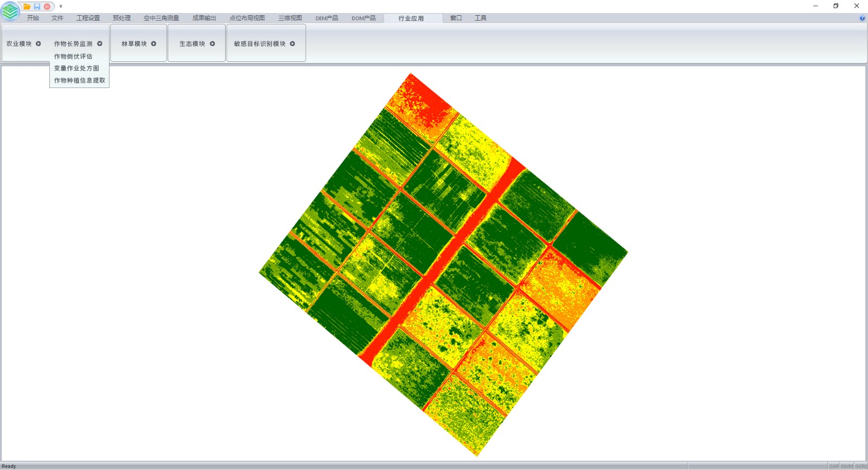
Task: Save using the blue floppy disk icon
Action: pos(37,7)
